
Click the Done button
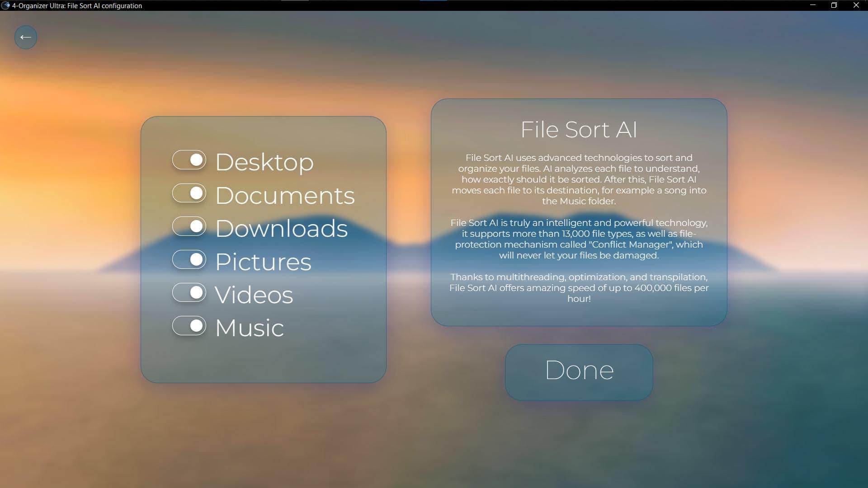tap(579, 372)
